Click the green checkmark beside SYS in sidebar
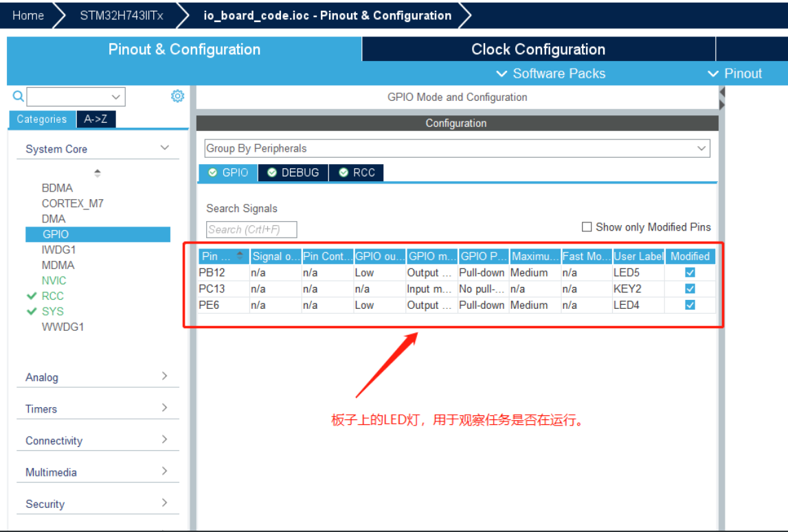The width and height of the screenshot is (788, 532). click(x=32, y=311)
